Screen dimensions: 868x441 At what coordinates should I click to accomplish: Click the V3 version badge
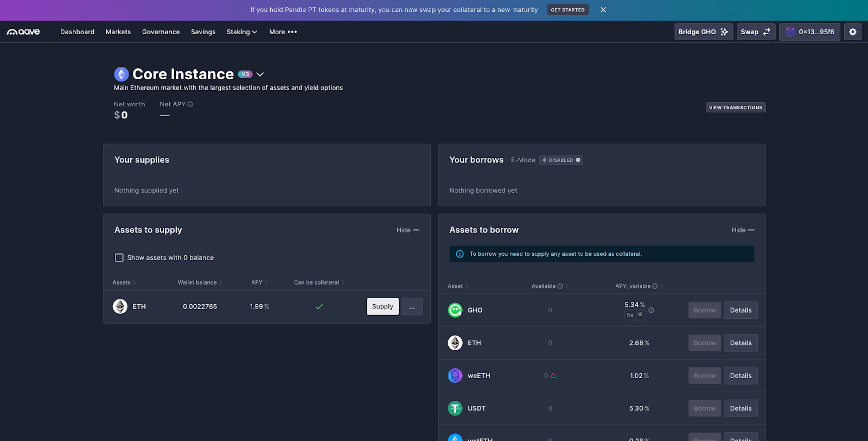pyautogui.click(x=245, y=74)
